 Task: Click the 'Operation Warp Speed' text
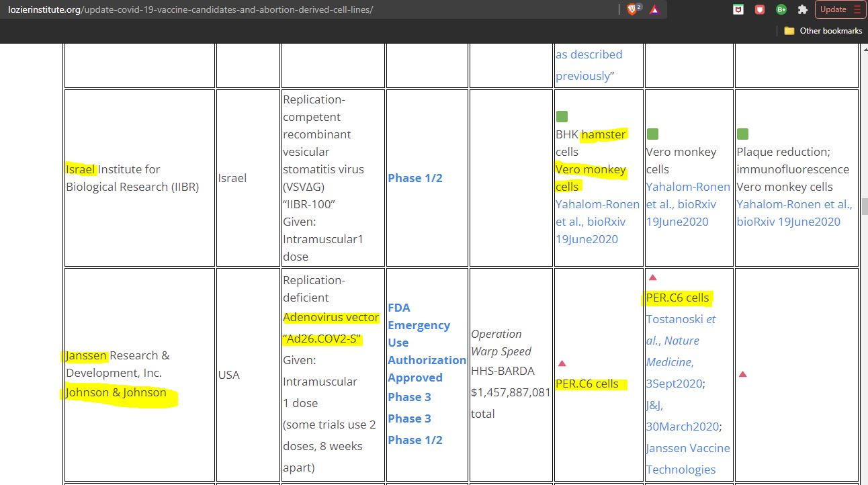[x=501, y=343]
